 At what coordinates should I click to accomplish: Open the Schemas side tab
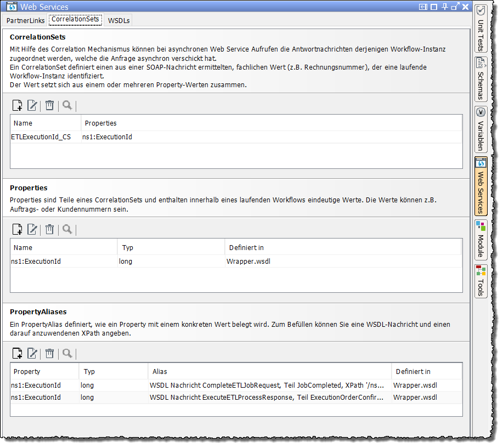coord(481,79)
